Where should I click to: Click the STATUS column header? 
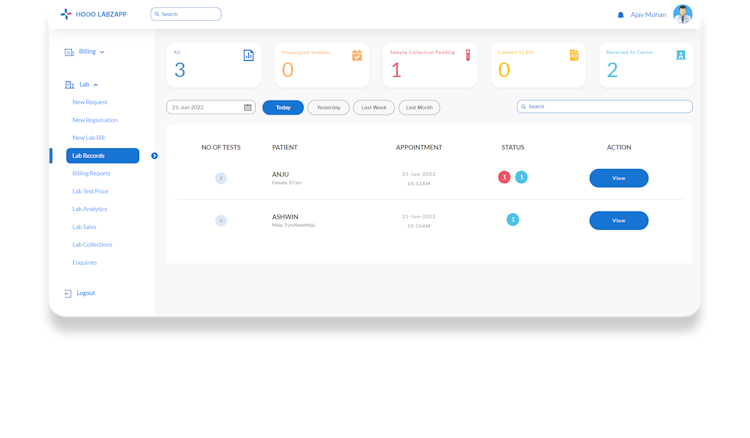pyautogui.click(x=513, y=147)
